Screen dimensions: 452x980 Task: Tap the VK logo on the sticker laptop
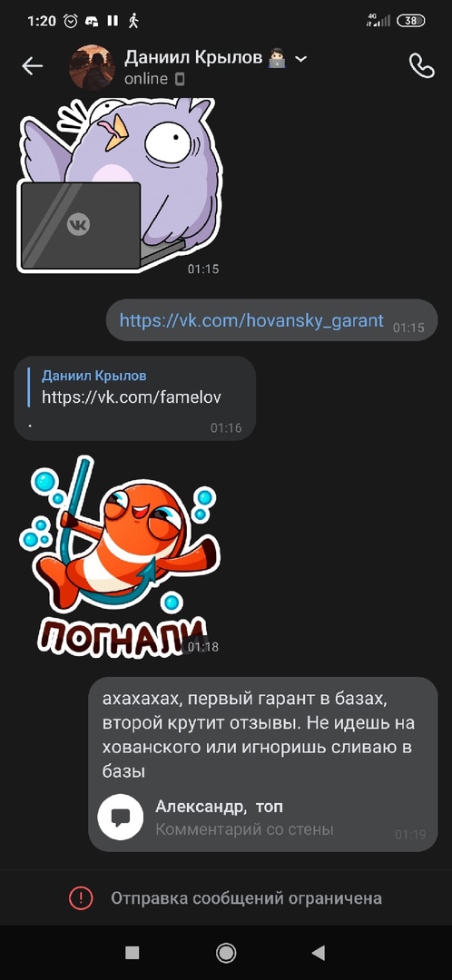[79, 225]
